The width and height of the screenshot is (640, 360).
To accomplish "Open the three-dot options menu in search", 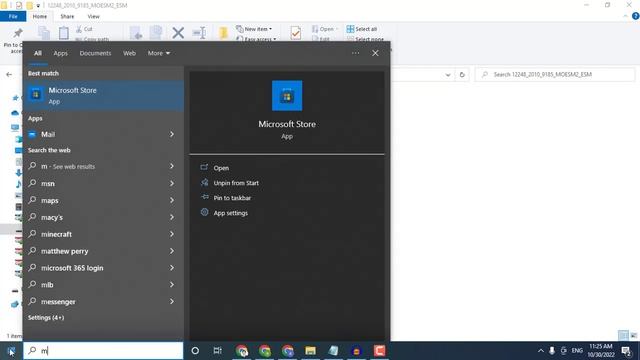I will click(356, 53).
